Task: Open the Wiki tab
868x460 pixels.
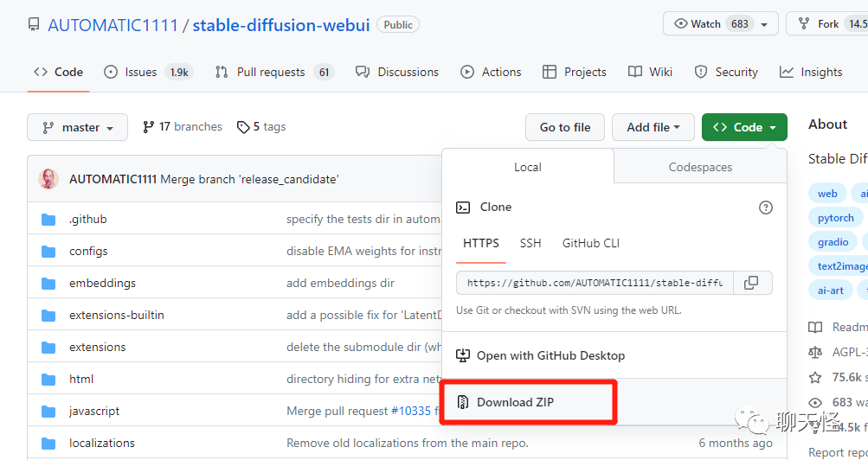Action: point(650,72)
